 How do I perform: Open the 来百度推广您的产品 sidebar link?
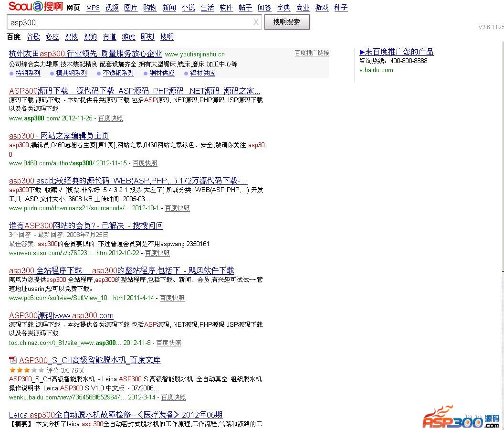[x=396, y=52]
